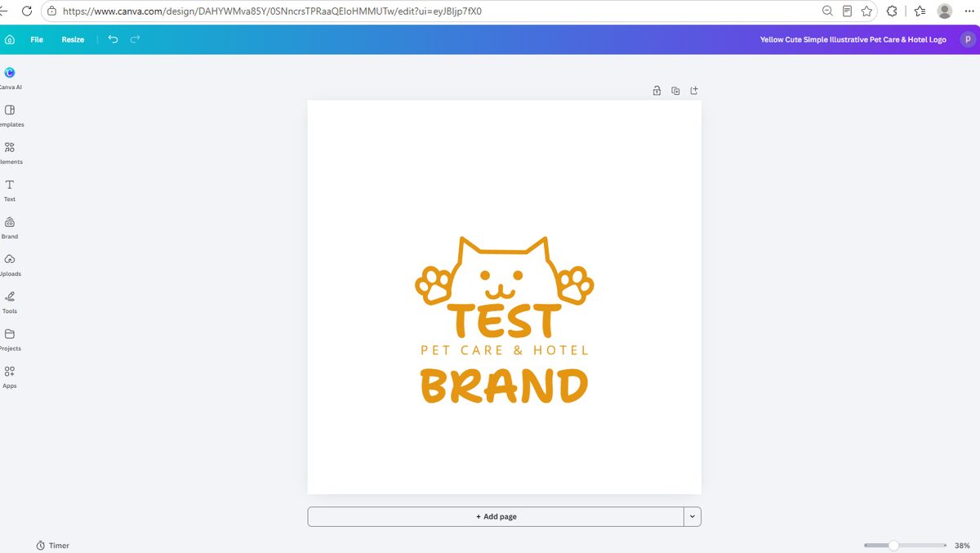980x553 pixels.
Task: Click the user avatar 'P' in header
Action: (968, 39)
